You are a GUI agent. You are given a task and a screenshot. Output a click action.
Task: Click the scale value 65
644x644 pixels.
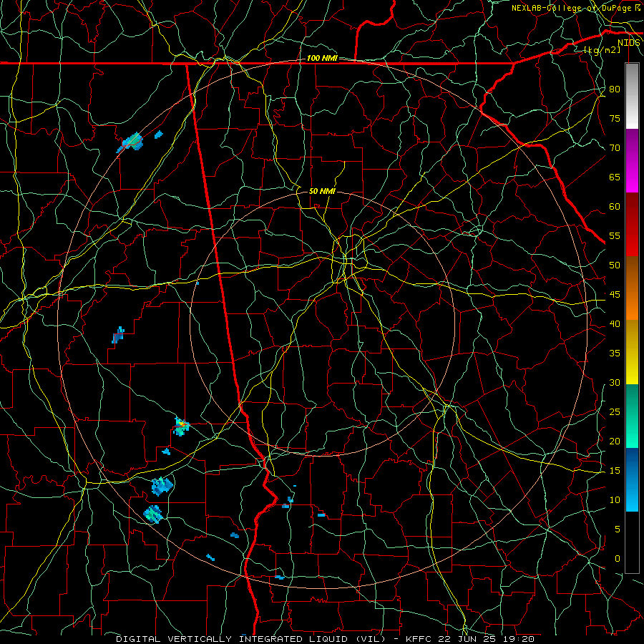pos(615,177)
